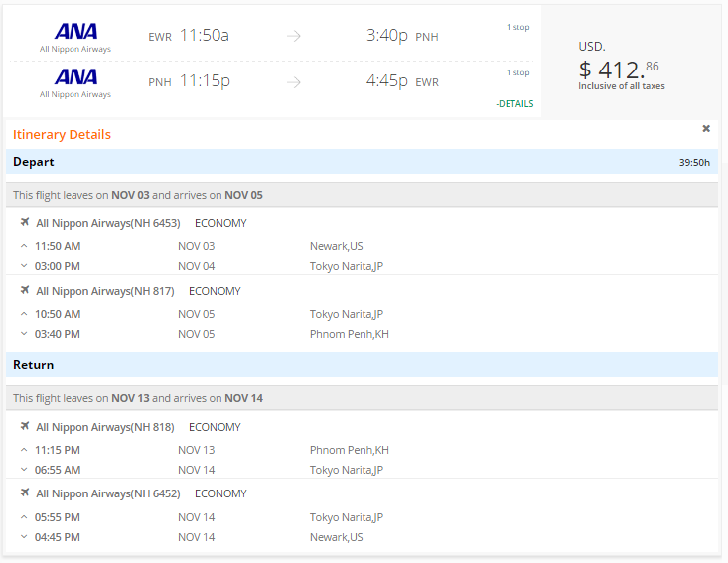Click the departure chevron next to 10:50 AM
The width and height of the screenshot is (728, 563).
click(24, 314)
